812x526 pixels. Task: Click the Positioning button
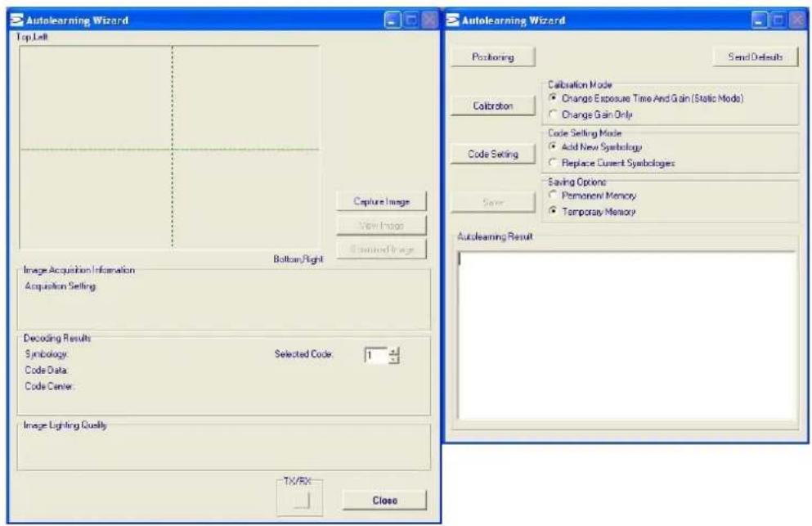pos(492,57)
